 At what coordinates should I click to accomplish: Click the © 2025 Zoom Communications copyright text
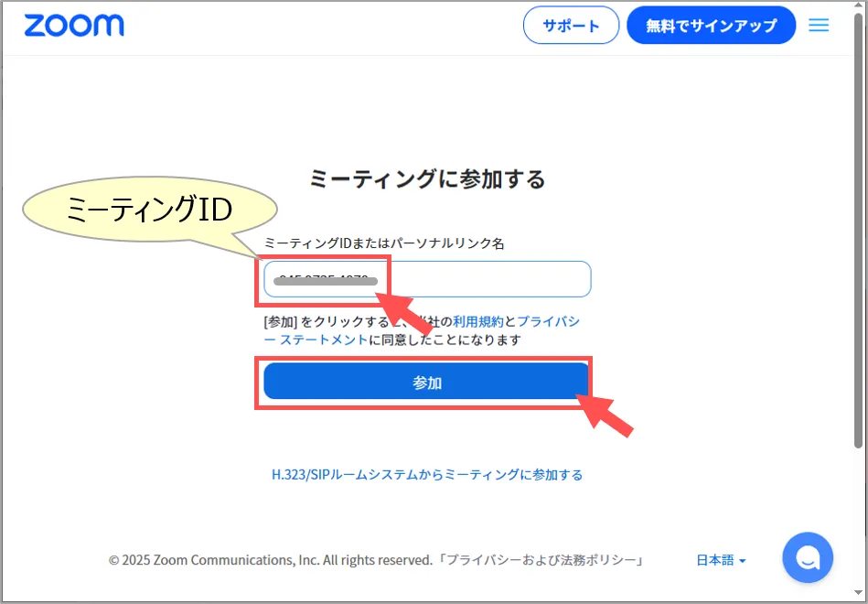[270, 560]
